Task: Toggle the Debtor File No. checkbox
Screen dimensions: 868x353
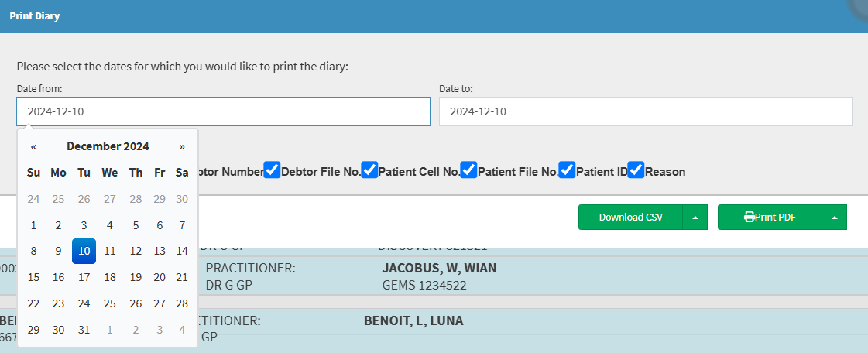Action: [x=272, y=170]
